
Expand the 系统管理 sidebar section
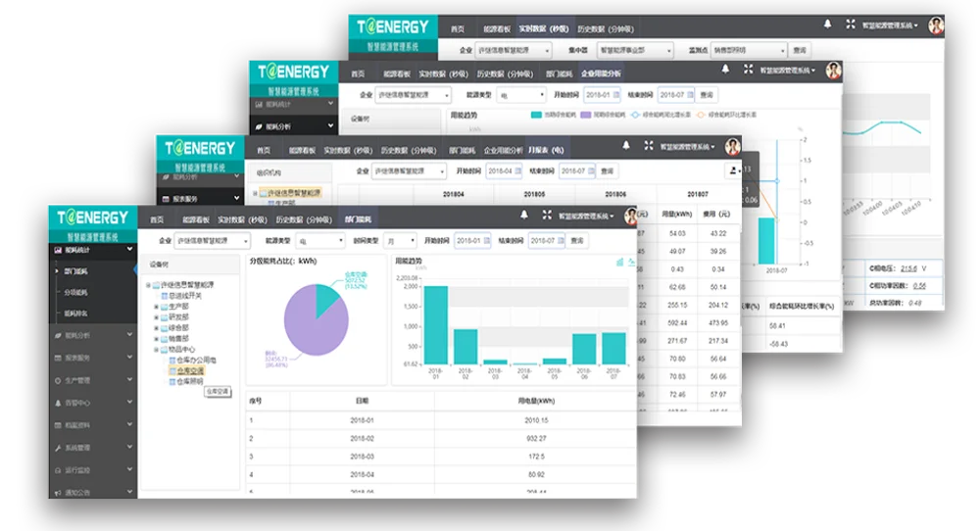(93, 448)
